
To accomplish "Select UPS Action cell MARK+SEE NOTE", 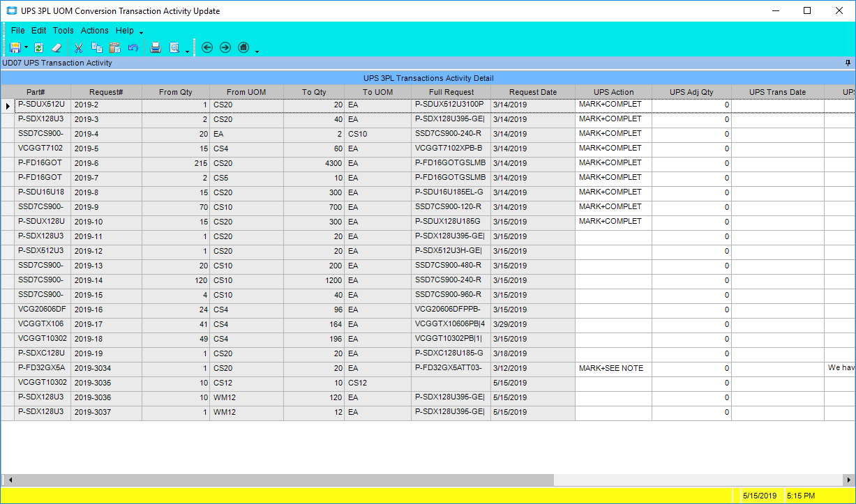I will tap(614, 369).
